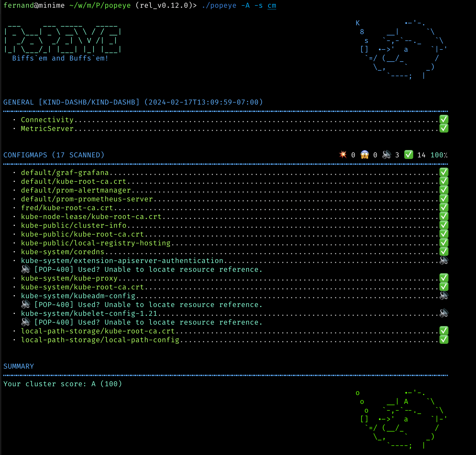Click the megaphone info-count icon in CONFIGMAPS header
The image size is (476, 455).
click(387, 155)
